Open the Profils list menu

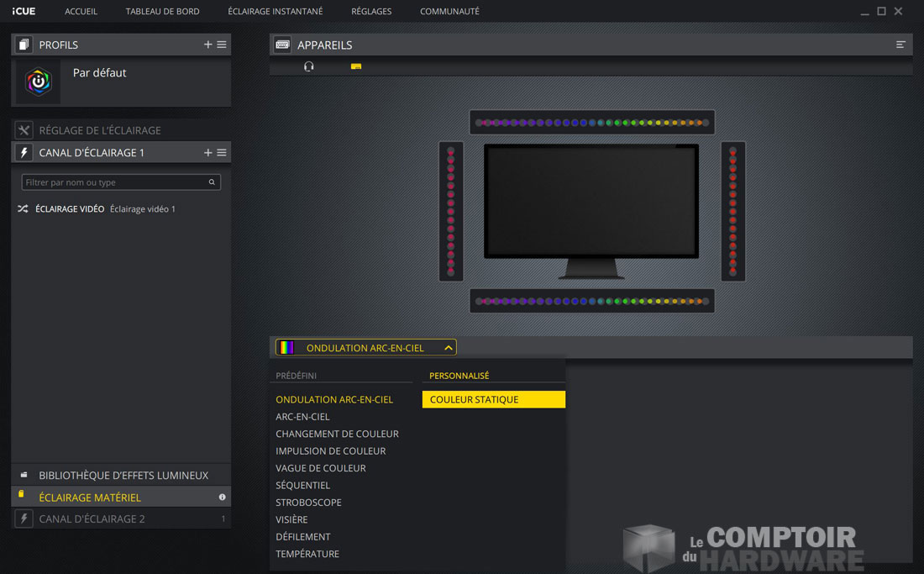(221, 44)
